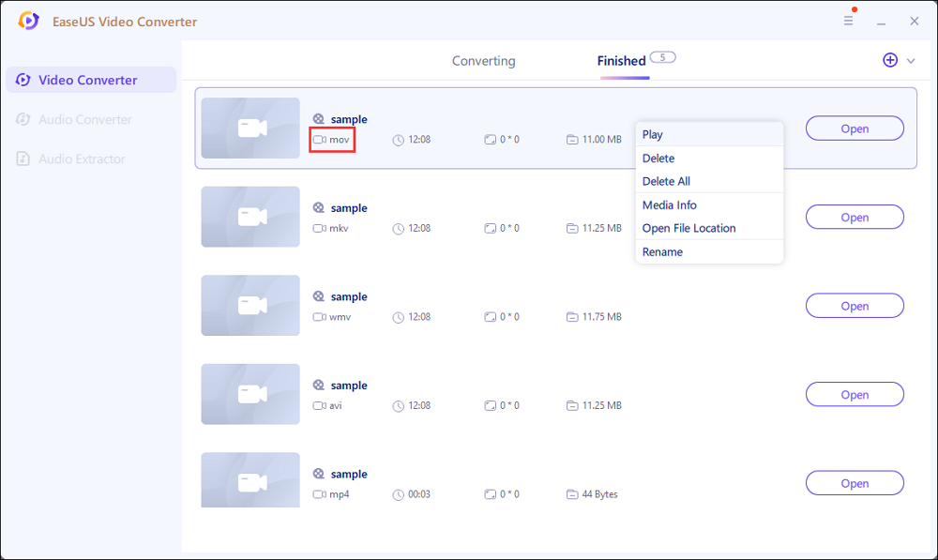Choose Play from the context menu
Viewport: 938px width, 560px height.
653,134
